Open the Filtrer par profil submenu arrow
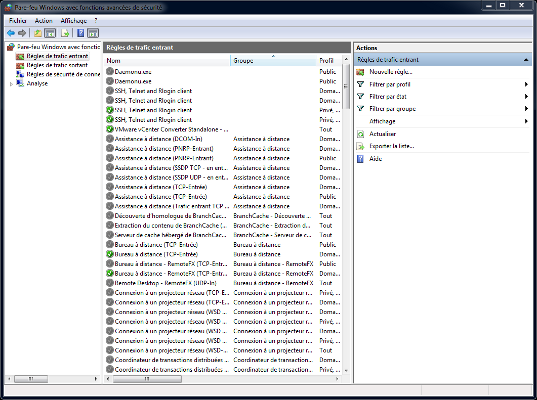537x400 pixels. (526, 84)
